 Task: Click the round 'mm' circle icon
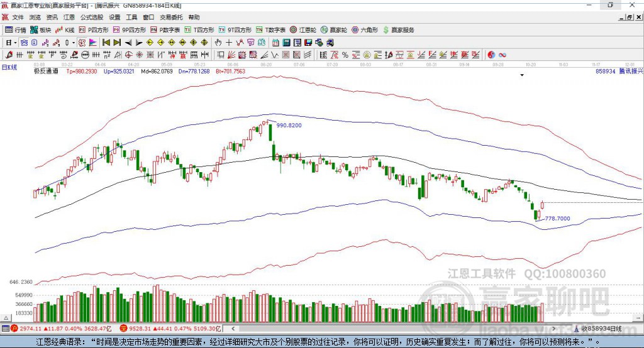coord(85,55)
